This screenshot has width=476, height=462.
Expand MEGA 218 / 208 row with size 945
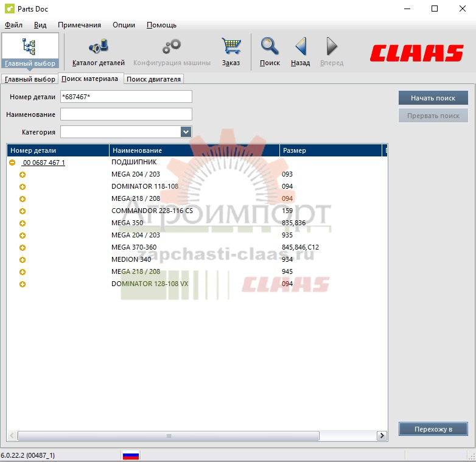click(23, 272)
